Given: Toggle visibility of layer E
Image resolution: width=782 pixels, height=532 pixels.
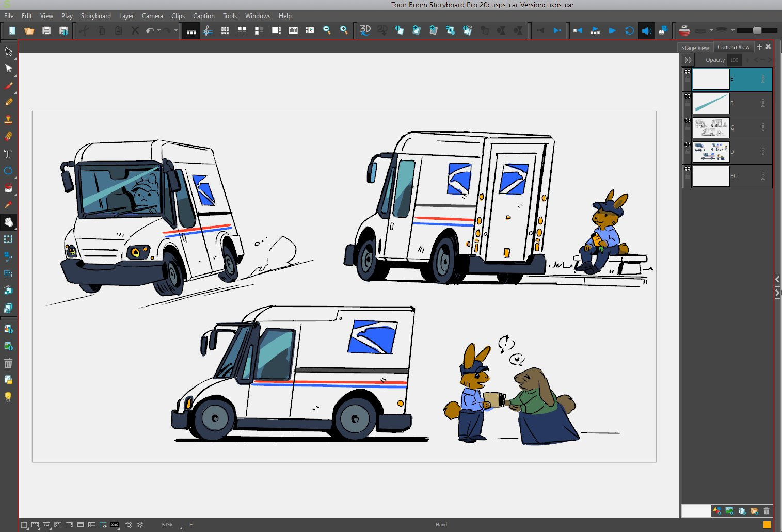Looking at the screenshot, I should 688,72.
